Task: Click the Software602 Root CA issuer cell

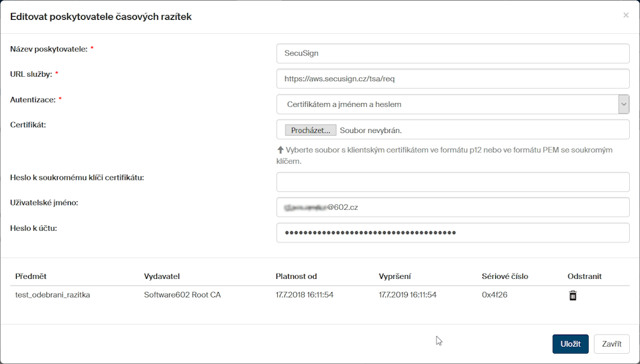Action: pyautogui.click(x=182, y=295)
